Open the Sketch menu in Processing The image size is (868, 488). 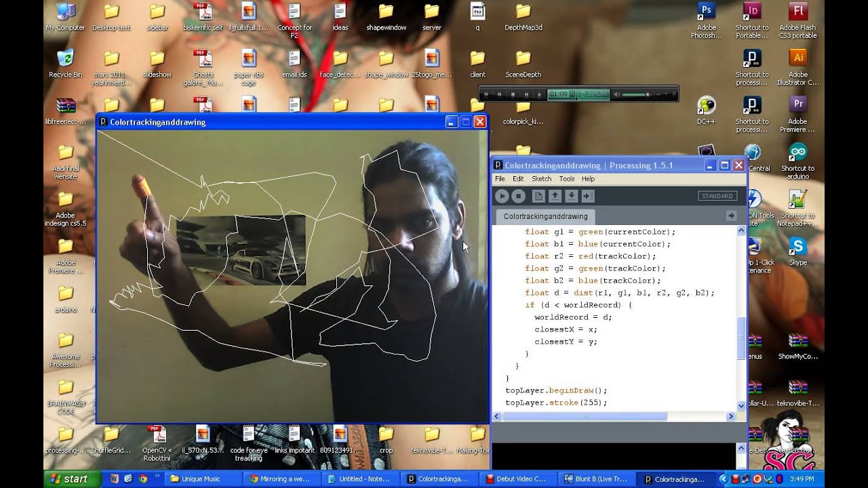(541, 179)
